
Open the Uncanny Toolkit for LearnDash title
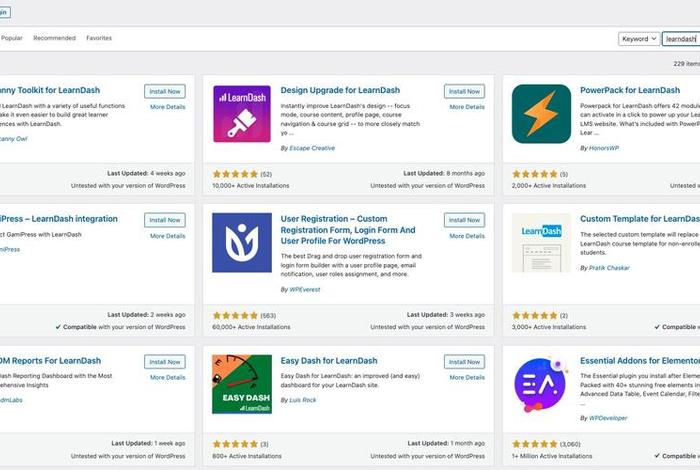point(50,90)
